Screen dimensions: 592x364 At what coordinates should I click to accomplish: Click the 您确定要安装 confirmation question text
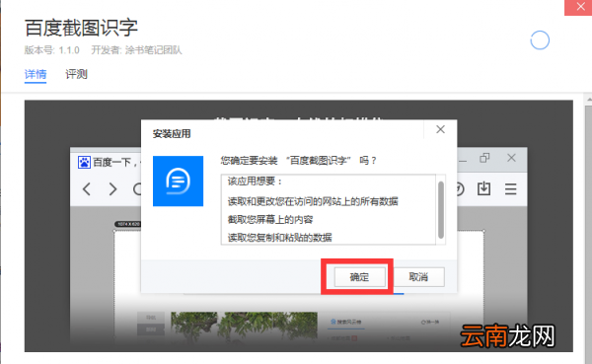(299, 161)
